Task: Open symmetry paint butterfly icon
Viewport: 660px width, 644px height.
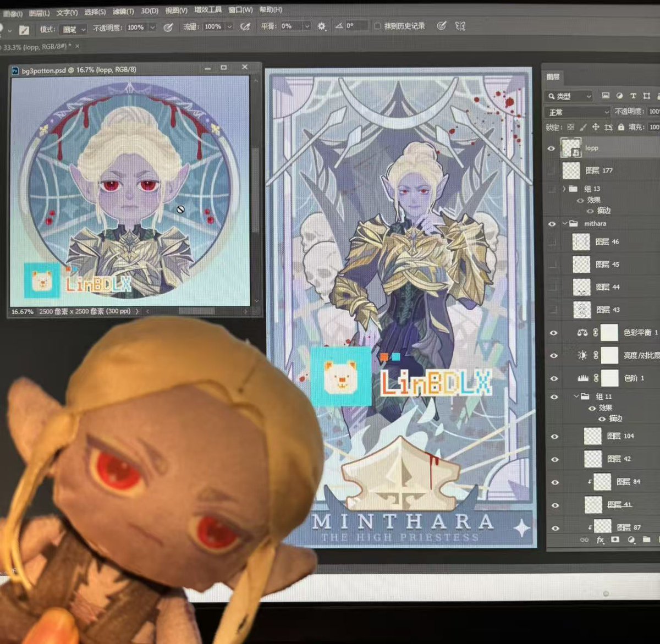Action: tap(460, 25)
